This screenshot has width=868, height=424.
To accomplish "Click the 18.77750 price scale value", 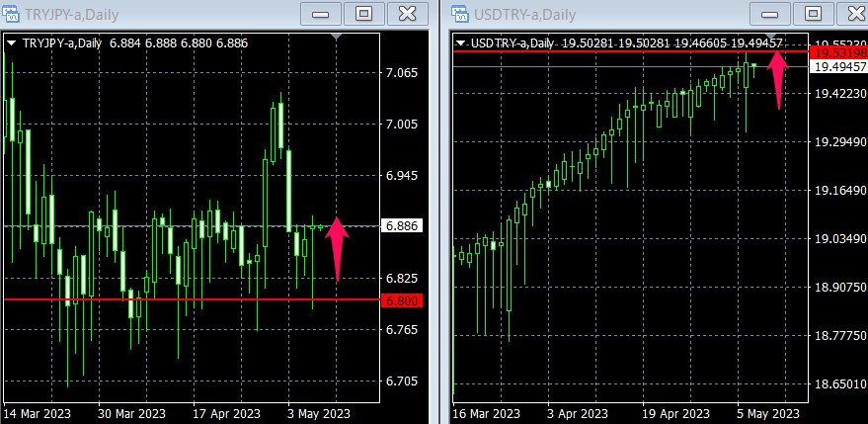I will [841, 336].
